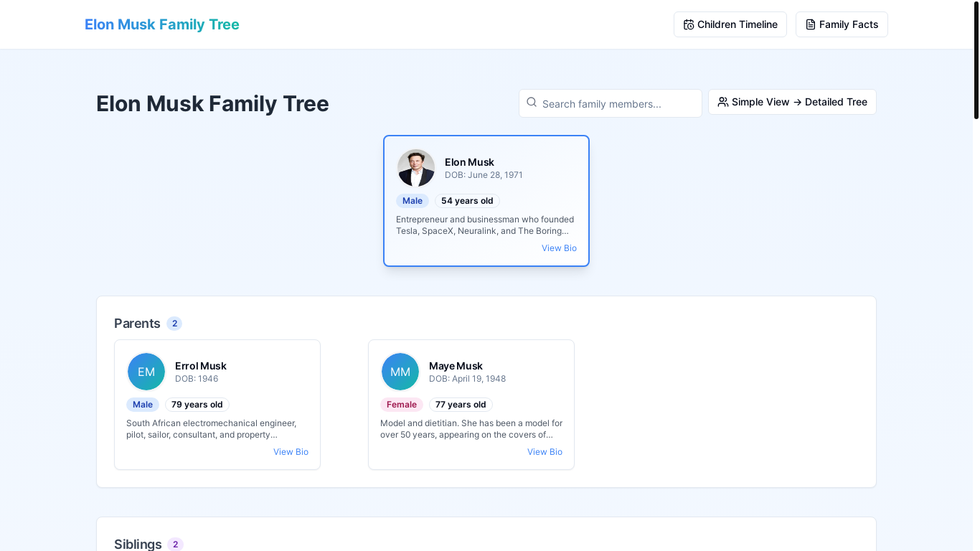Click Elon's bio description text
Screen dimensions: 980x551
[485, 225]
